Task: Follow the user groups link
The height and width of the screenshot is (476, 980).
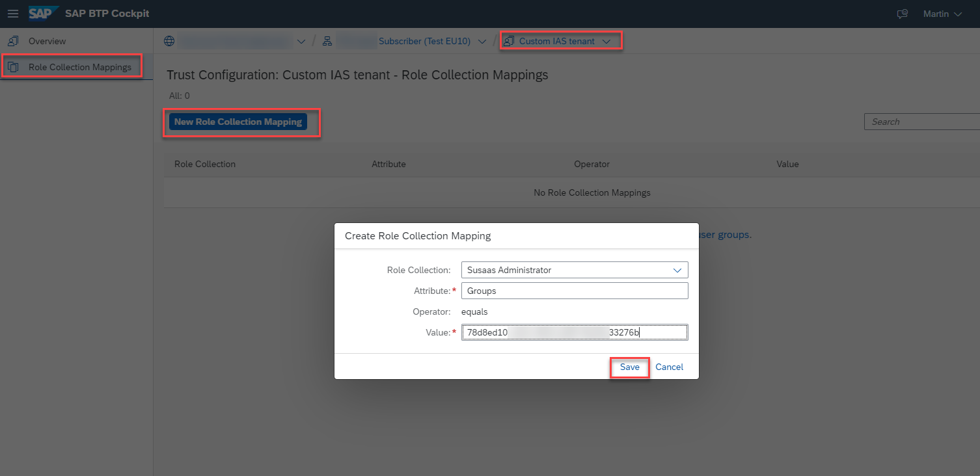Action: pos(725,235)
